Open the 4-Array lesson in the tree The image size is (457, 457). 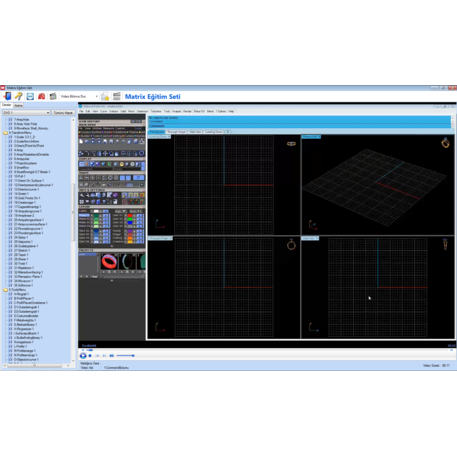(18, 150)
